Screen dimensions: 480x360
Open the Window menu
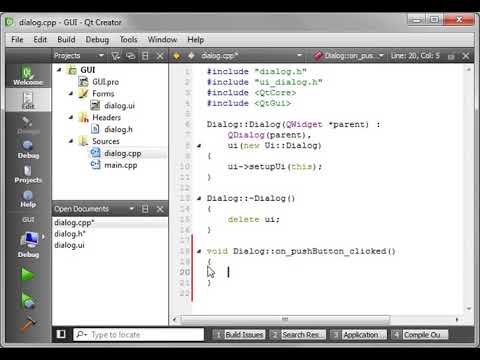[162, 40]
